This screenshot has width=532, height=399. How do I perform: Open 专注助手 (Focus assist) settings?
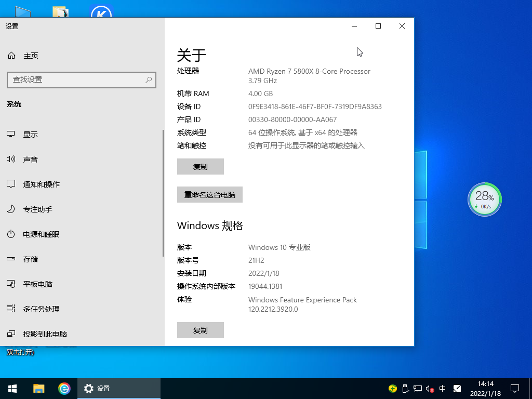(x=33, y=209)
